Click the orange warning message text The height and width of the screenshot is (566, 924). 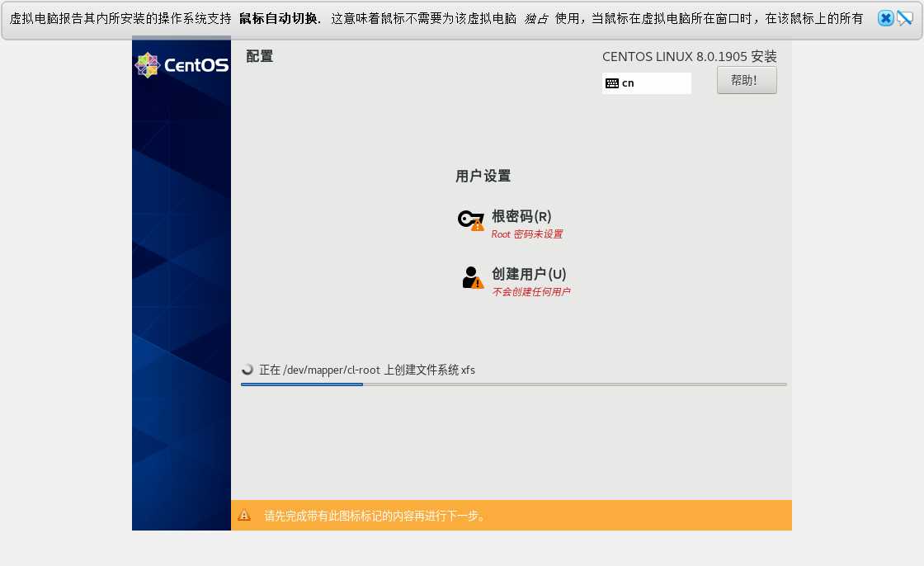[375, 516]
